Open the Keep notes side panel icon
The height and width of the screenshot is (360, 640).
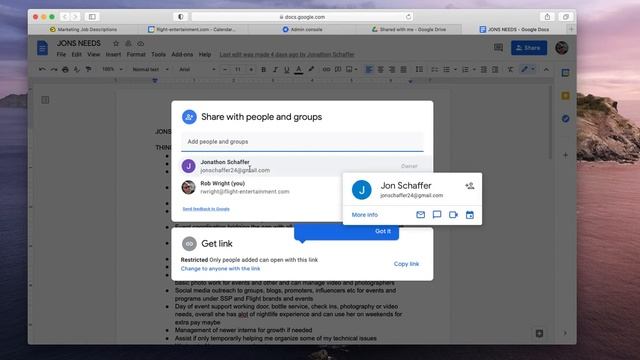pos(565,96)
